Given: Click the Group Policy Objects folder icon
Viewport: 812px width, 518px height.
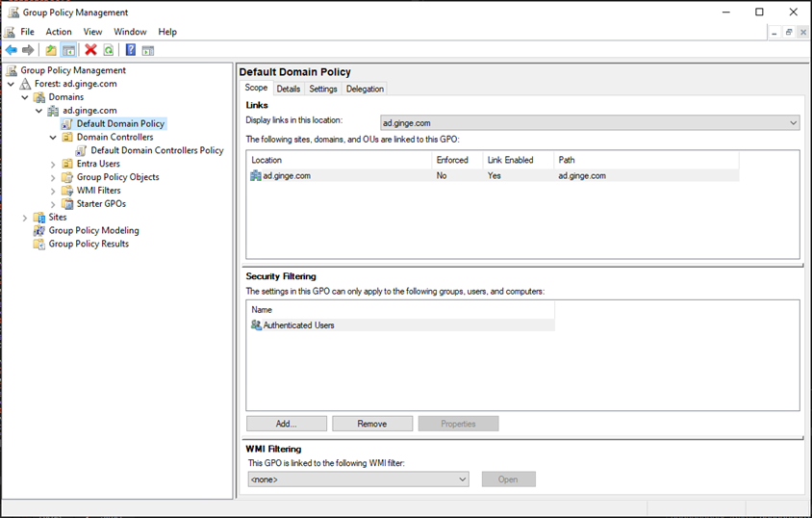Looking at the screenshot, I should point(67,177).
